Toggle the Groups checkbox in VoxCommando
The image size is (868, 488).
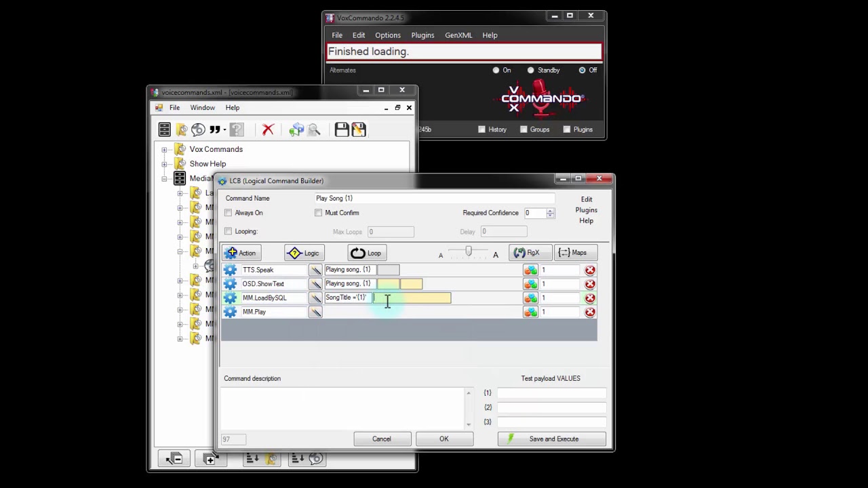(x=524, y=129)
